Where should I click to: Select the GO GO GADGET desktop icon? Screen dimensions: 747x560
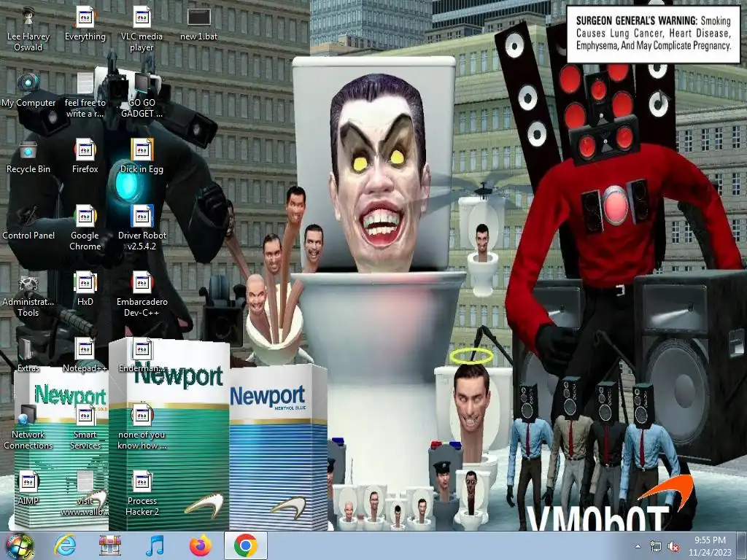coord(142,96)
